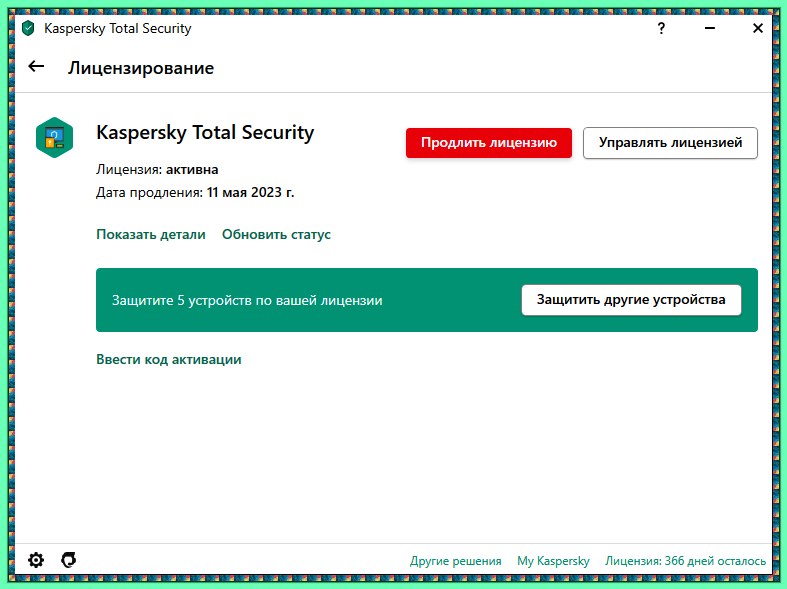Screen dimensions: 787x589
Task: Click the Лицензия: активна status text
Action: coord(157,170)
